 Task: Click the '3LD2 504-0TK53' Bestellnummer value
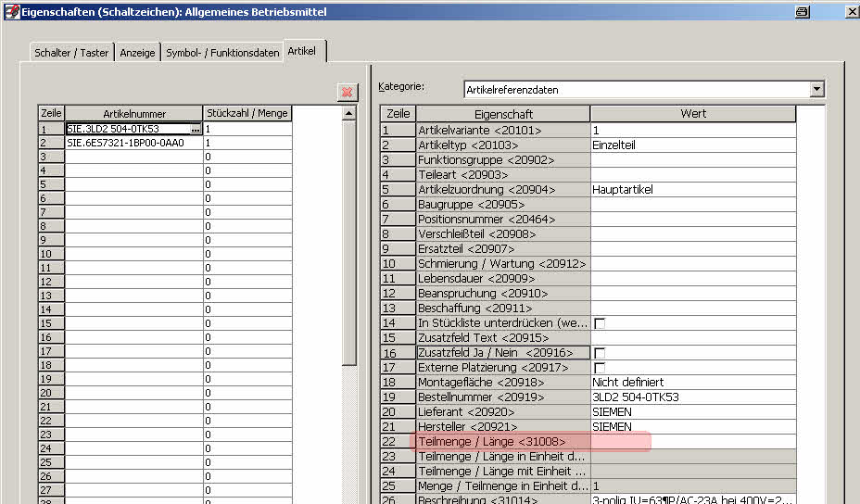tap(693, 397)
